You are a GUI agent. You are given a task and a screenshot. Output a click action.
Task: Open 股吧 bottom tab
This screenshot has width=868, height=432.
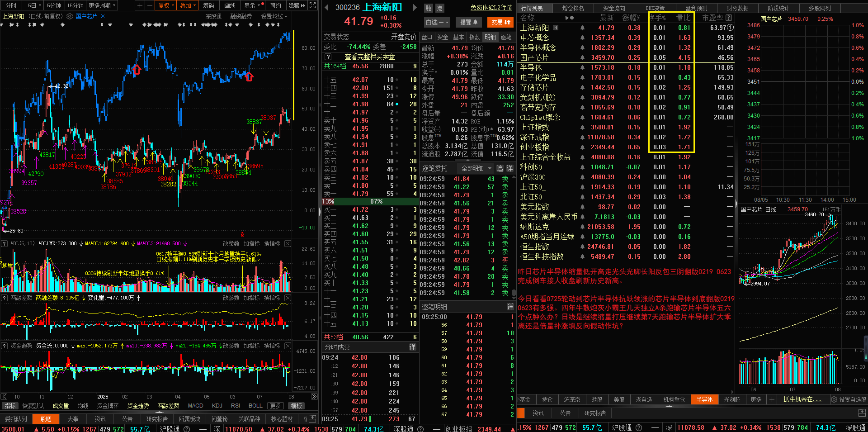46,419
